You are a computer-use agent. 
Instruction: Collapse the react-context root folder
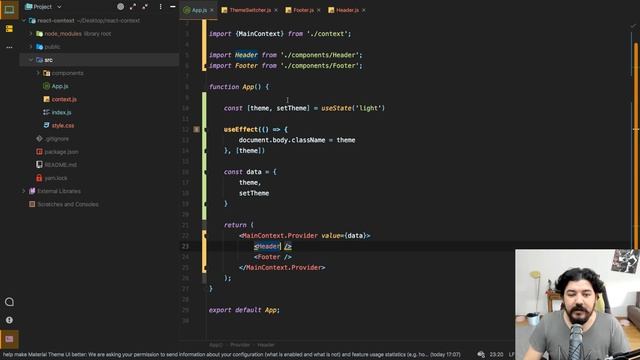[x=24, y=20]
